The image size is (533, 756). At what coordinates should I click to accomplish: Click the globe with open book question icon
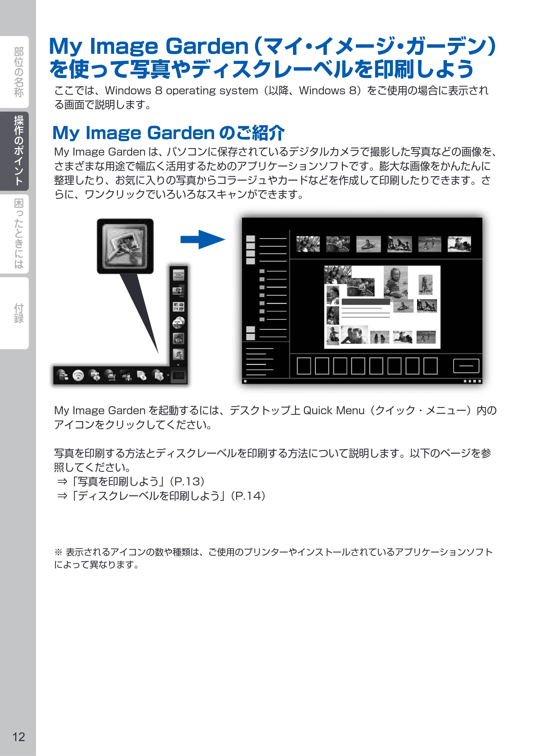[158, 375]
